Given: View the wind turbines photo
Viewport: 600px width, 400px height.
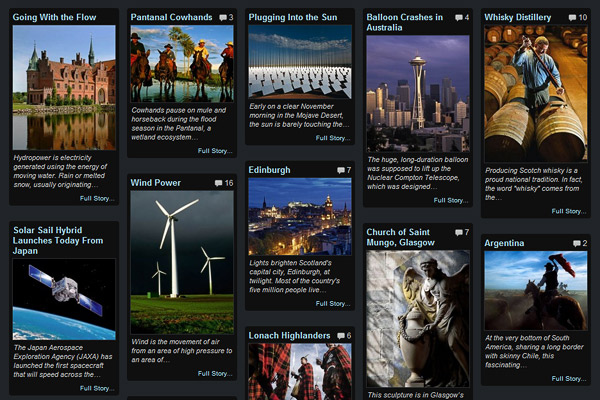Looking at the screenshot, I should [x=182, y=263].
